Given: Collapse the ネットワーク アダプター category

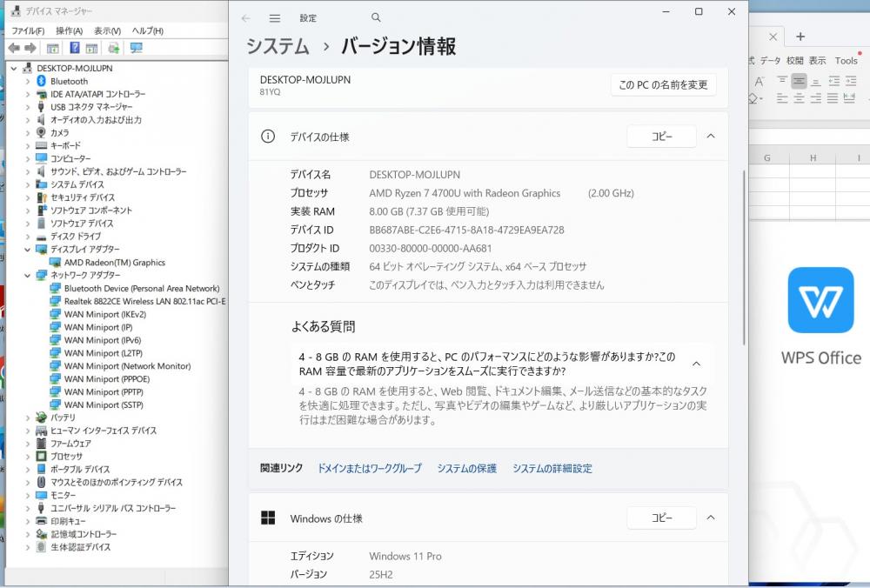Looking at the screenshot, I should pyautogui.click(x=27, y=275).
